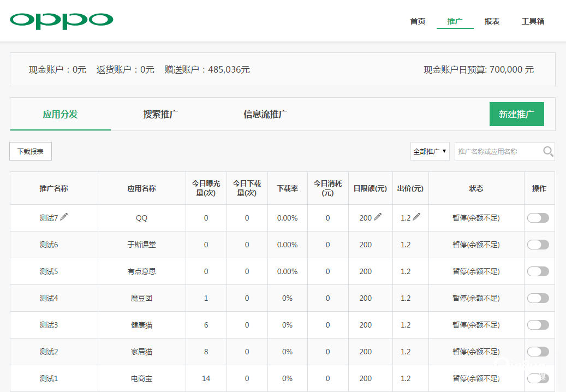Open the 全部推广 filter dropdown
Screen dimensions: 566x392
coord(430,151)
